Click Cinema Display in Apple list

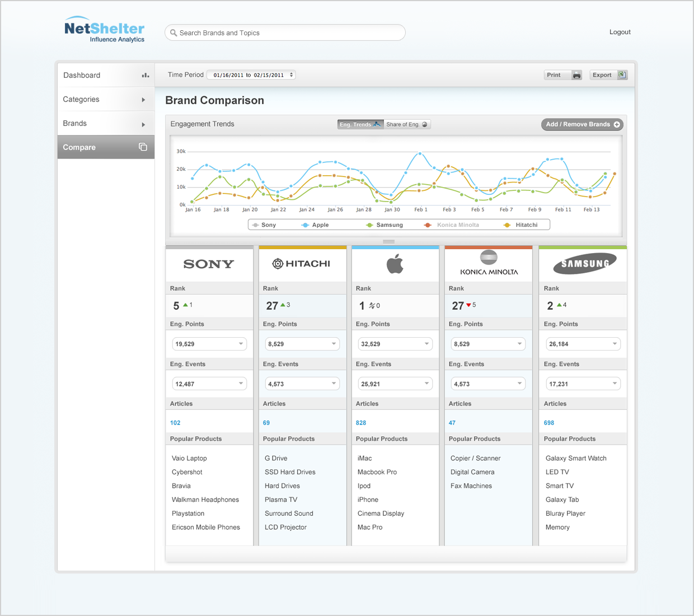coord(381,514)
